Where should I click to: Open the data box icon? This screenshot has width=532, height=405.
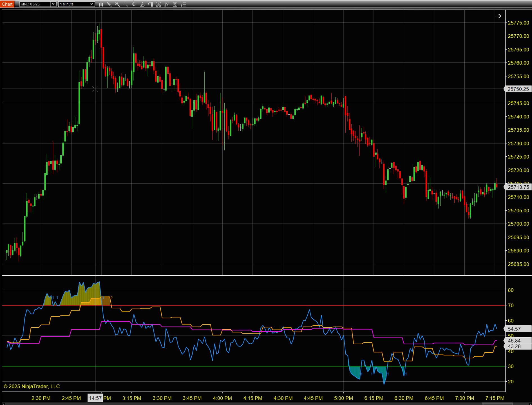click(142, 4)
